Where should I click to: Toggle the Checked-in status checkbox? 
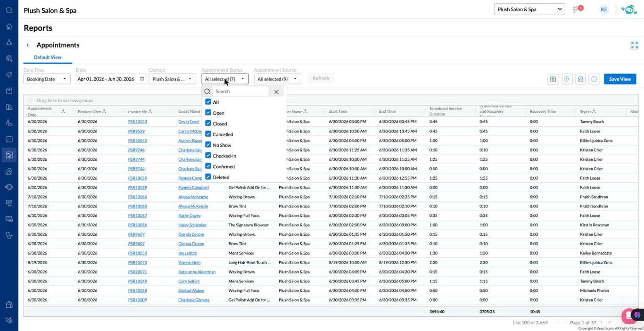208,156
